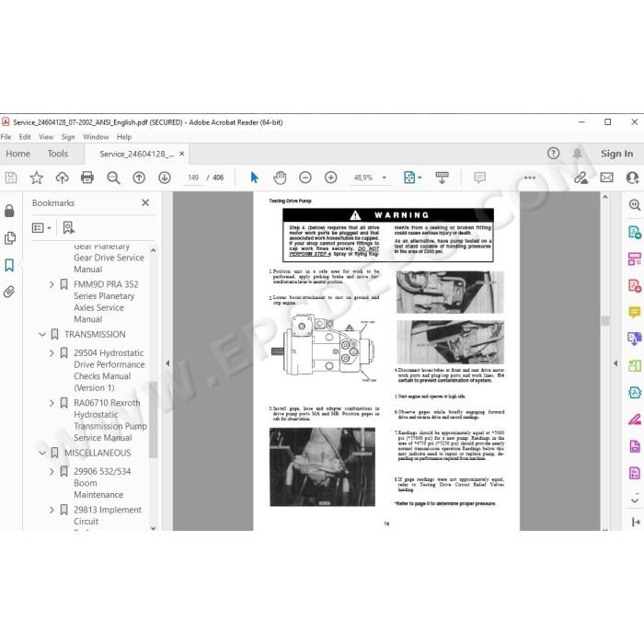Click the Sign In button
This screenshot has height=644, width=644.
coord(616,154)
